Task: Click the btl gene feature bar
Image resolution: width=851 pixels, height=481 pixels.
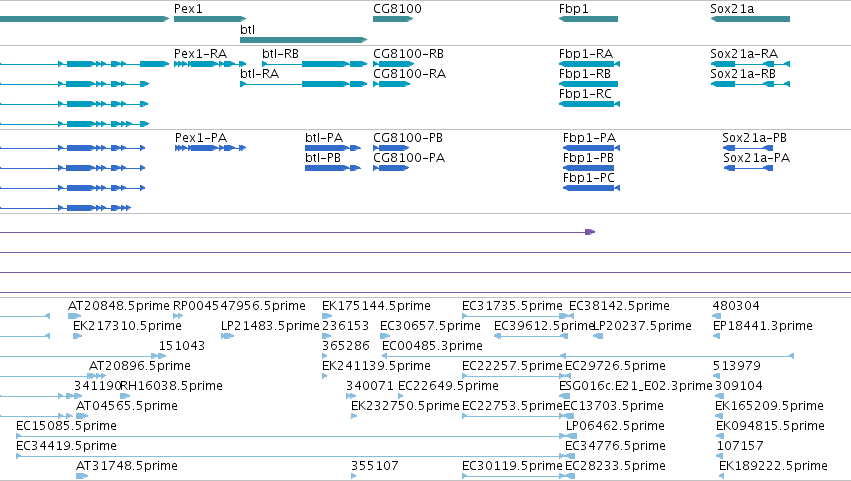Action: [x=303, y=40]
